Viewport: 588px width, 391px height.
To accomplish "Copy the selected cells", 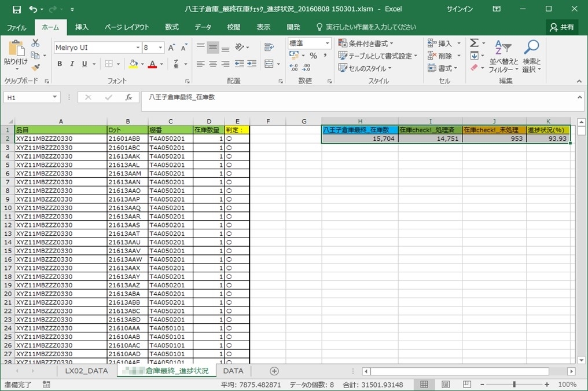I will click(35, 55).
